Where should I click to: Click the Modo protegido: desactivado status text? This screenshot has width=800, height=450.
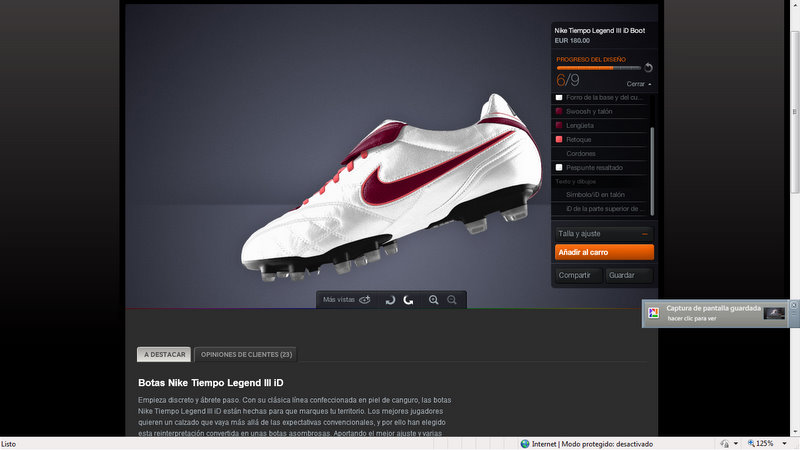coord(607,444)
